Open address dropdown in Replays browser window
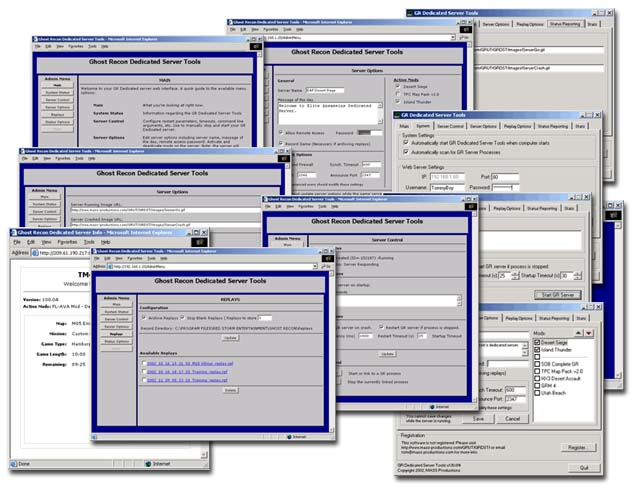The height and width of the screenshot is (489, 640). click(315, 267)
